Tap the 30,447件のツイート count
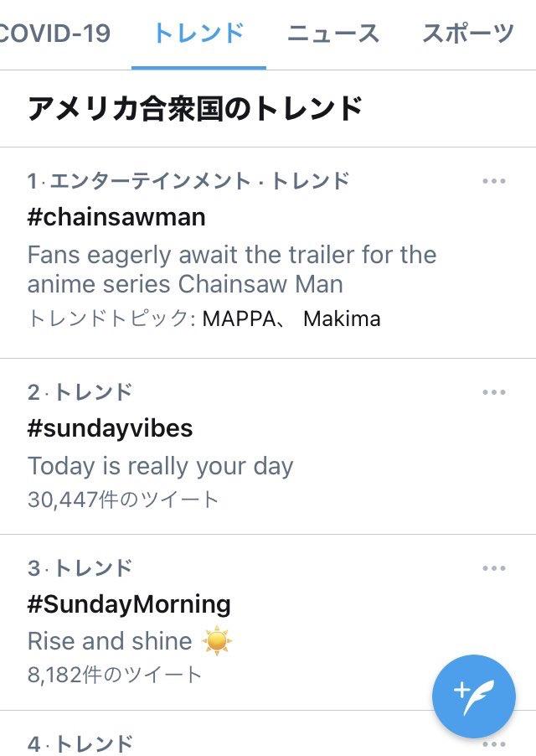 point(123,500)
